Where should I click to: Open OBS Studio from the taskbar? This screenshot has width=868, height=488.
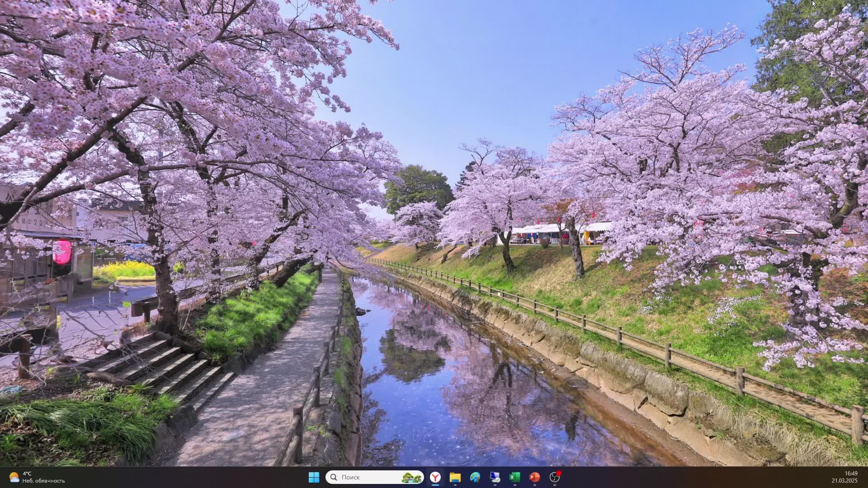pos(554,477)
